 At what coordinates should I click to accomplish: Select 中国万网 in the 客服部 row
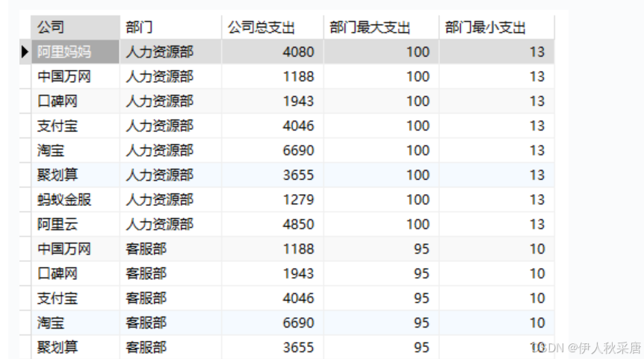75,249
